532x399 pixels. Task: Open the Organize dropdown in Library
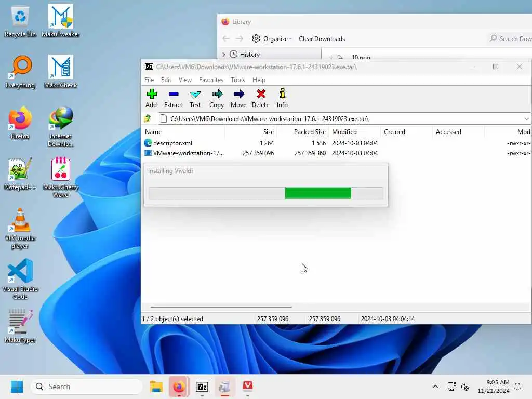[272, 38]
